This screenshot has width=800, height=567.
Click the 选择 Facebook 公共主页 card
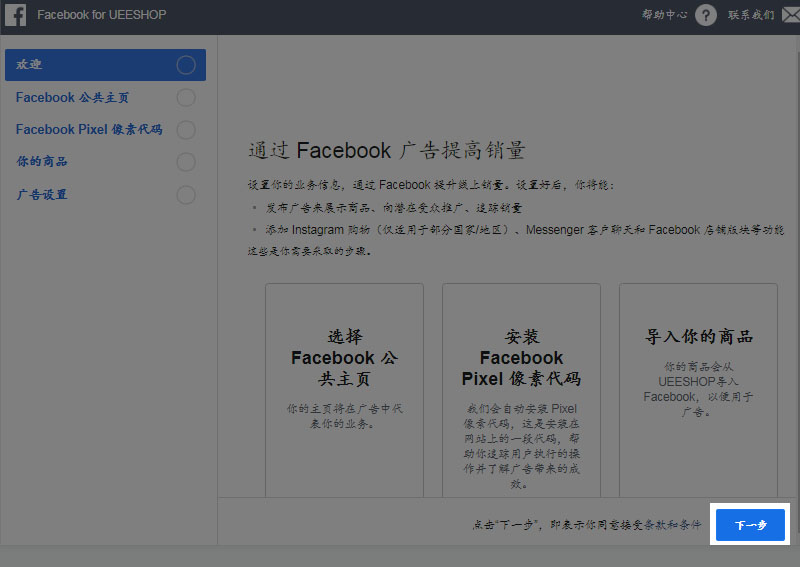(x=344, y=390)
